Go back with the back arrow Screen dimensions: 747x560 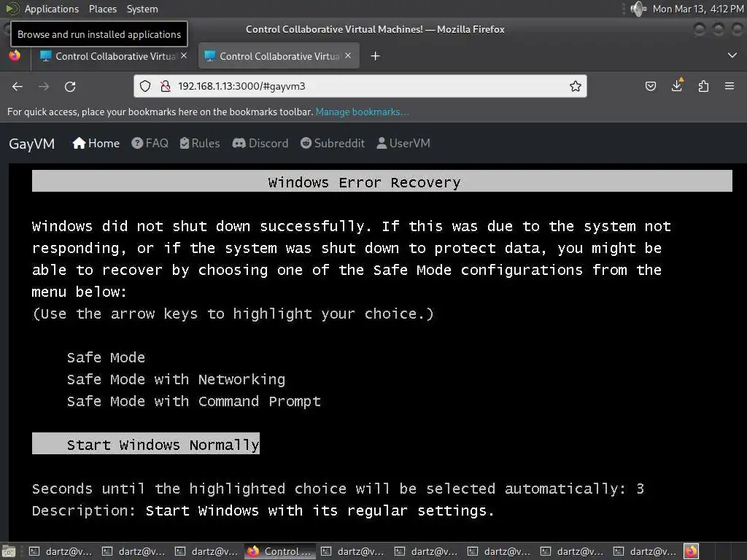point(18,86)
